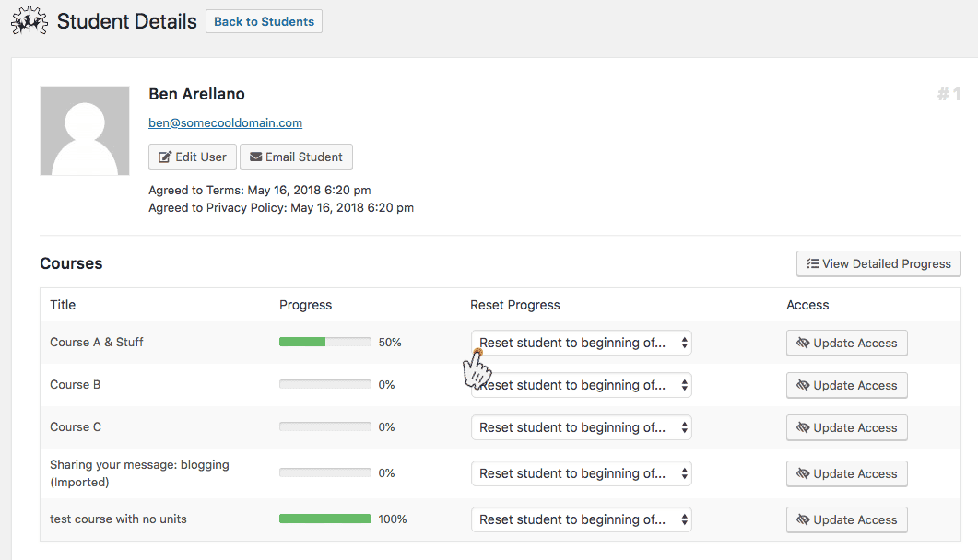Click Update Access text for Course C
This screenshot has height=560, width=978.
pyautogui.click(x=855, y=428)
